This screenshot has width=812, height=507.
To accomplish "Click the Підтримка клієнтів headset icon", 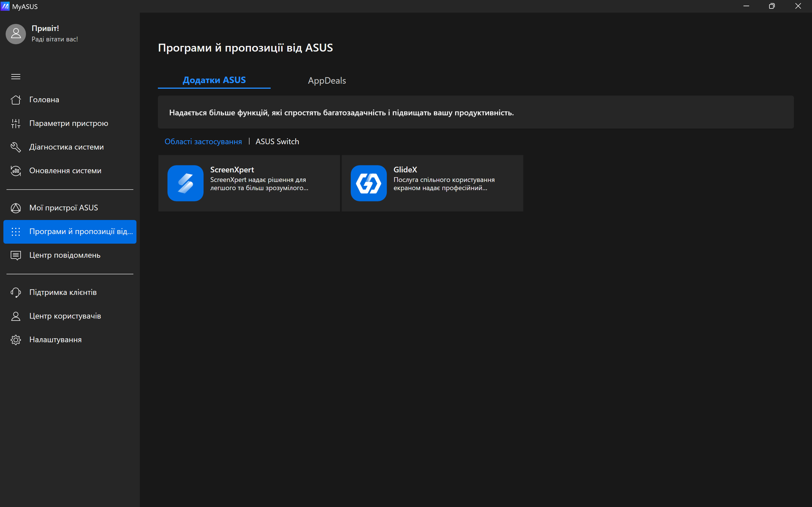I will pos(16,292).
